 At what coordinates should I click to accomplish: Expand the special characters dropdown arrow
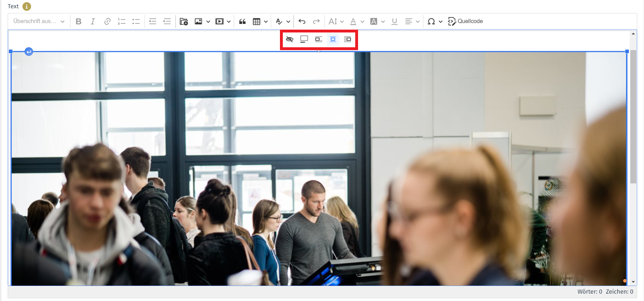[440, 22]
